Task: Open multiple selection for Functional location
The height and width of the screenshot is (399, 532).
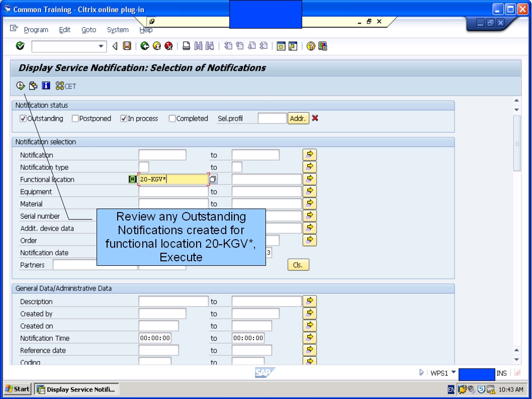Action: click(x=309, y=179)
